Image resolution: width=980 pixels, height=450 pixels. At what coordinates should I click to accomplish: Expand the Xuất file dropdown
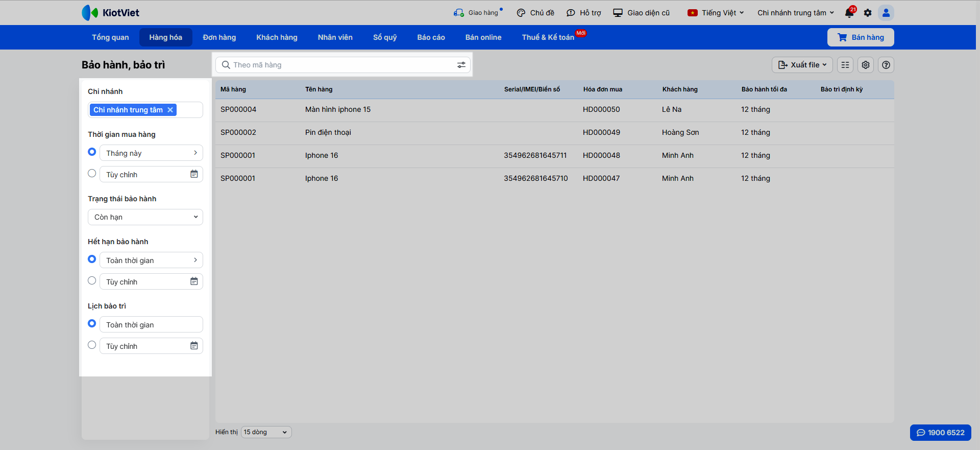click(x=802, y=65)
